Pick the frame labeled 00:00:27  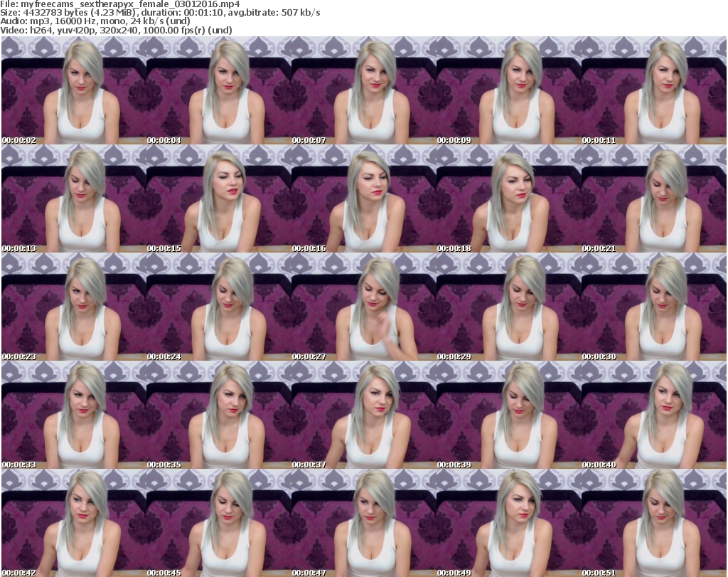pos(363,307)
